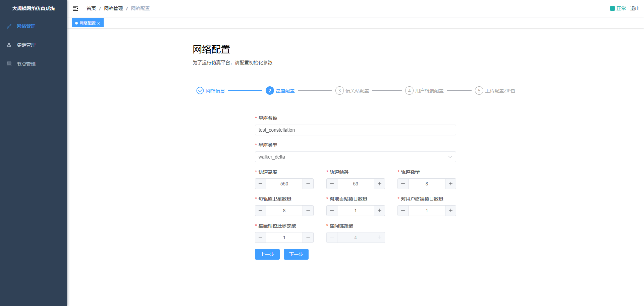Decrease 轨道高度 with the minus button
Viewport: 644px width, 306px height.
point(261,184)
